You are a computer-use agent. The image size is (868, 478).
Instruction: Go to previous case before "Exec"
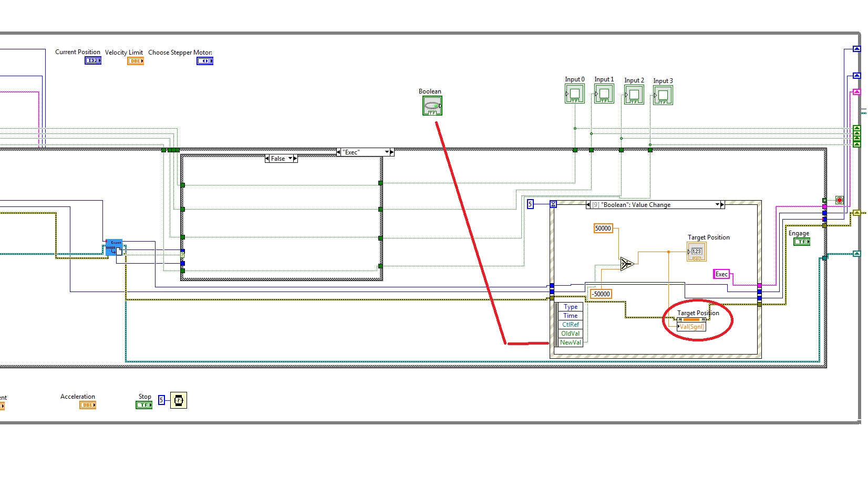[x=339, y=152]
